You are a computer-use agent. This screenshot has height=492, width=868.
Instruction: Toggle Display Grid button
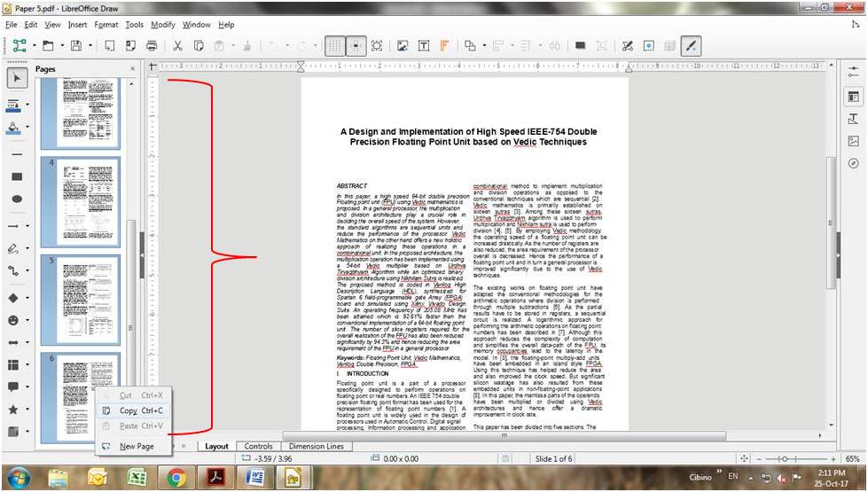click(334, 46)
